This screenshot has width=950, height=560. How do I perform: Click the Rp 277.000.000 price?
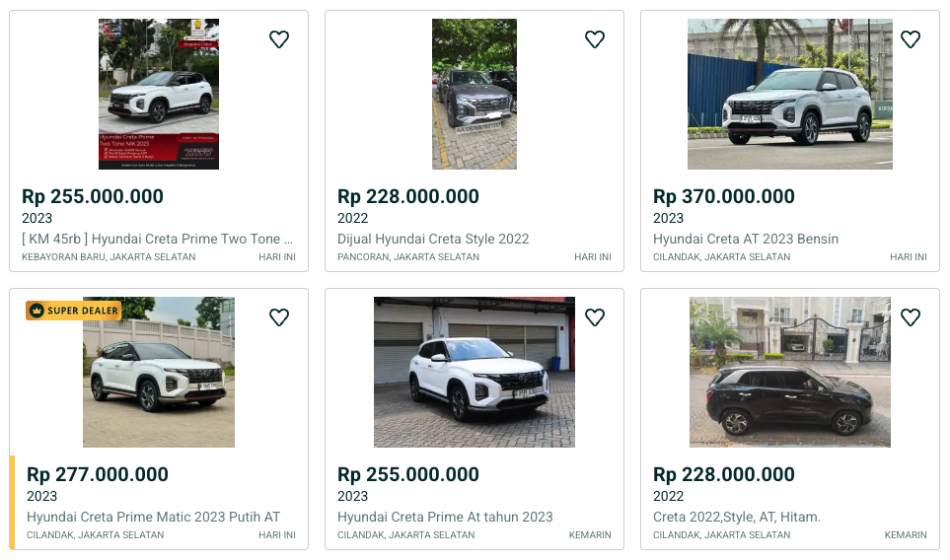tap(98, 474)
